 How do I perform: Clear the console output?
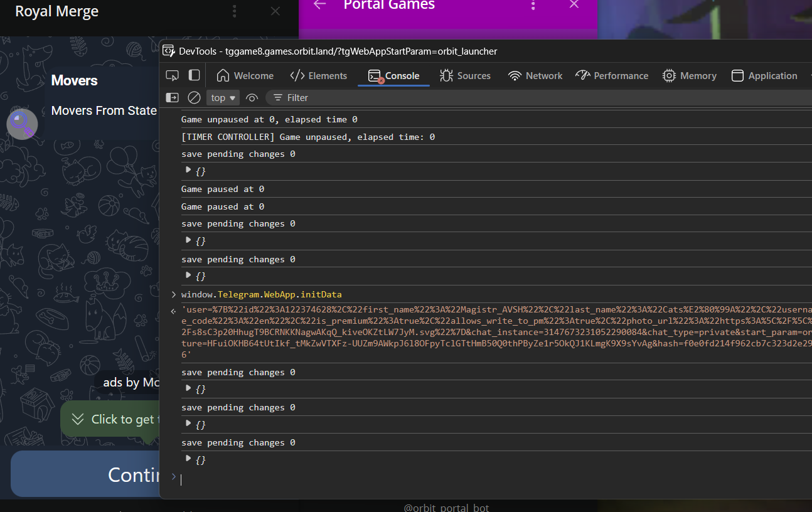point(194,97)
